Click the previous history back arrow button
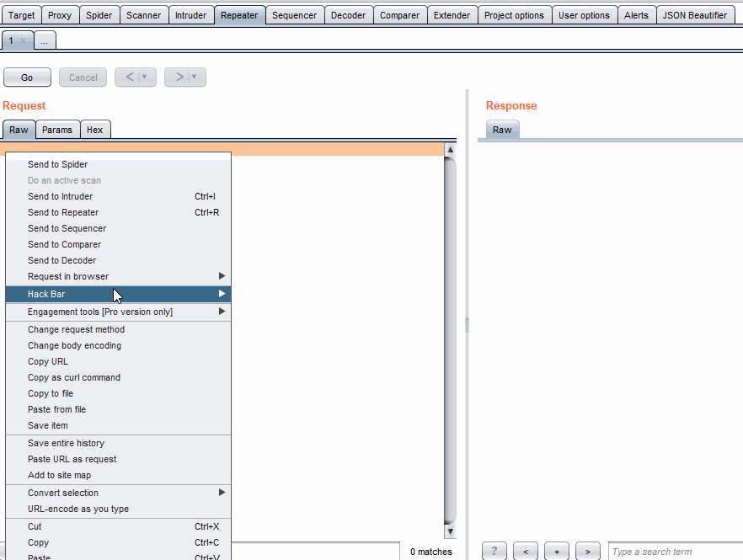This screenshot has height=560, width=743. point(130,77)
